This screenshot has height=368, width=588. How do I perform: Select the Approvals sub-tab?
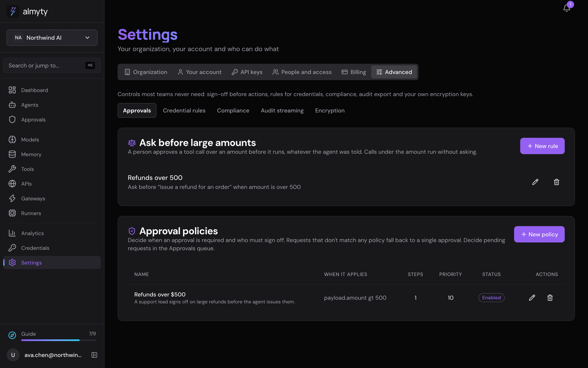137,110
